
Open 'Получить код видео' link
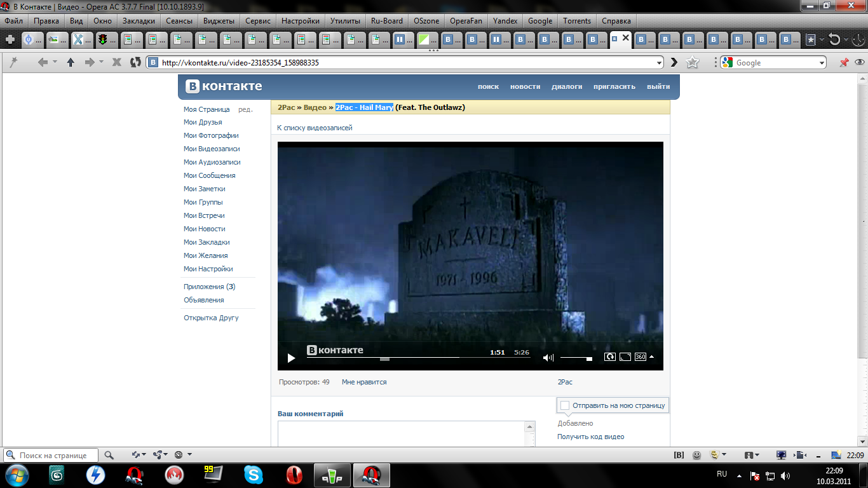click(x=591, y=437)
